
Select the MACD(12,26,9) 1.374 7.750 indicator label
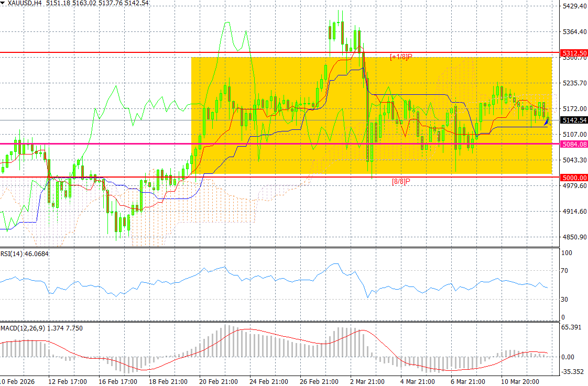[x=41, y=328]
